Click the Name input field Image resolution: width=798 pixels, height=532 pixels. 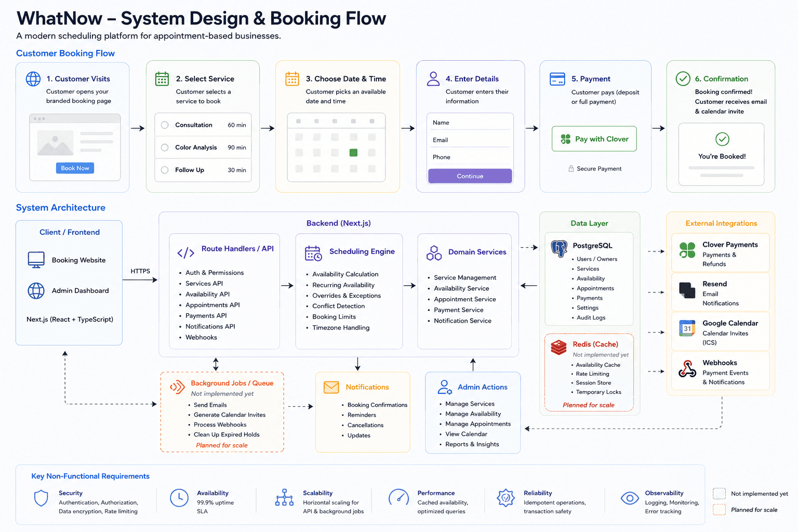pos(470,123)
